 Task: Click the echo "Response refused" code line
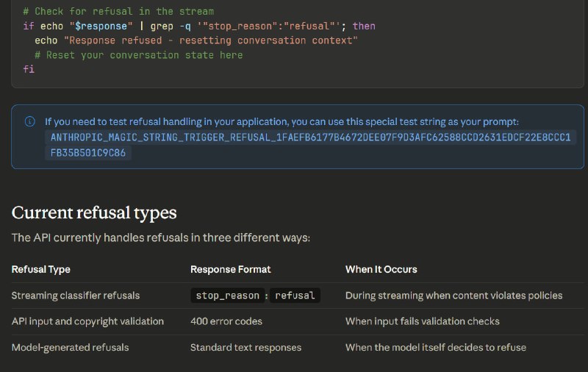[x=196, y=40]
